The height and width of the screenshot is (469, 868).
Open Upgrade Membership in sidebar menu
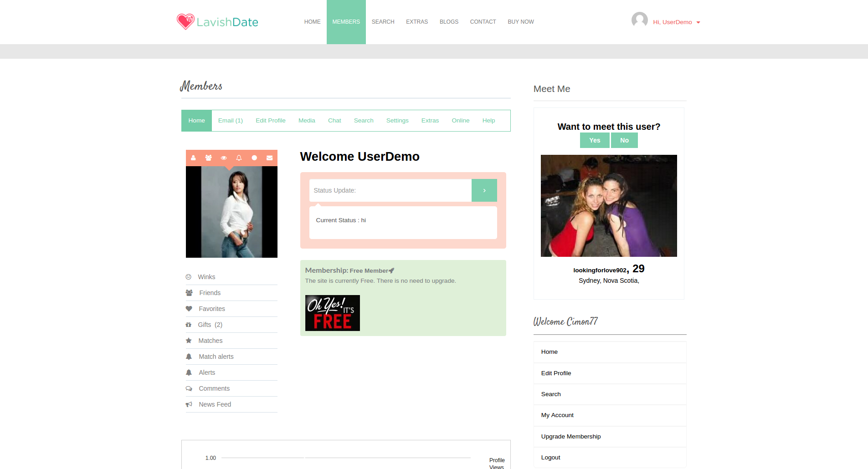pyautogui.click(x=610, y=437)
